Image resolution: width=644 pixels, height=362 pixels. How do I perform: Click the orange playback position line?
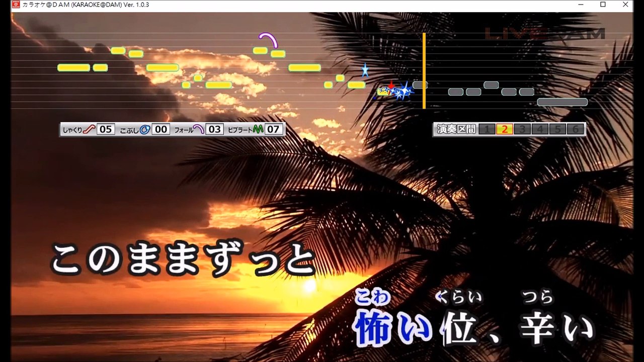click(x=424, y=71)
